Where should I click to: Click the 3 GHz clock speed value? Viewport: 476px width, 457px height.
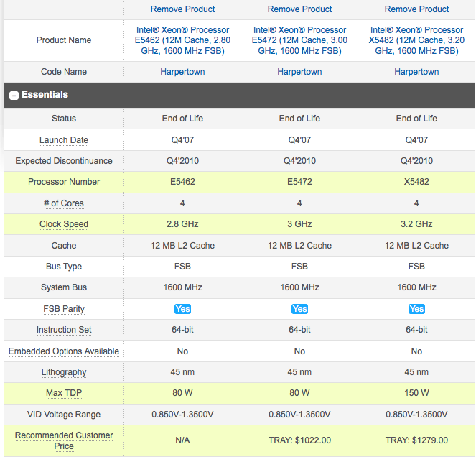(299, 224)
